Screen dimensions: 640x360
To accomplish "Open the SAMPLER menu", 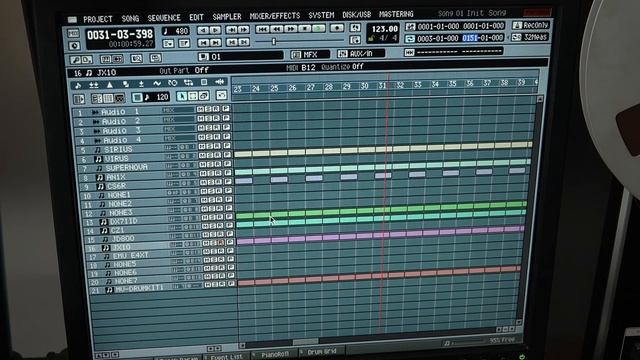I will [x=227, y=17].
